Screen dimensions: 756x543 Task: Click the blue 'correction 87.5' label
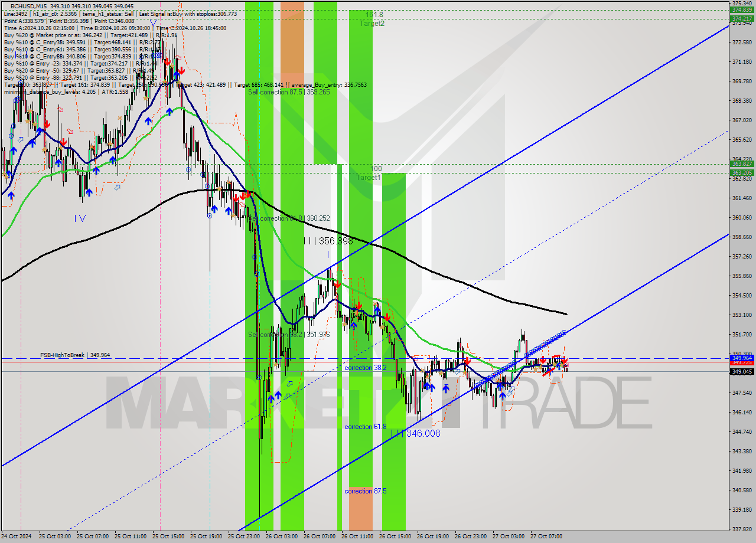click(x=366, y=491)
